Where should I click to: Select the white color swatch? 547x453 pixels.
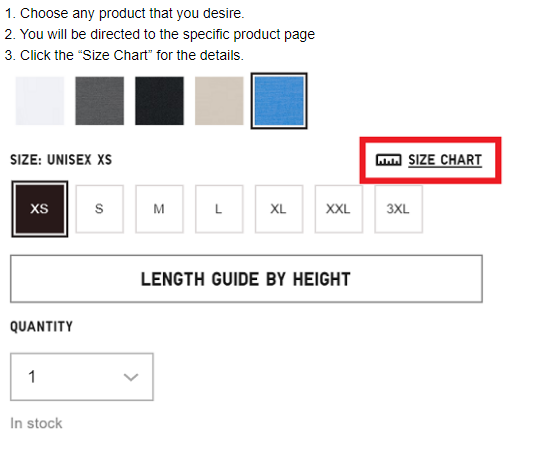point(40,101)
